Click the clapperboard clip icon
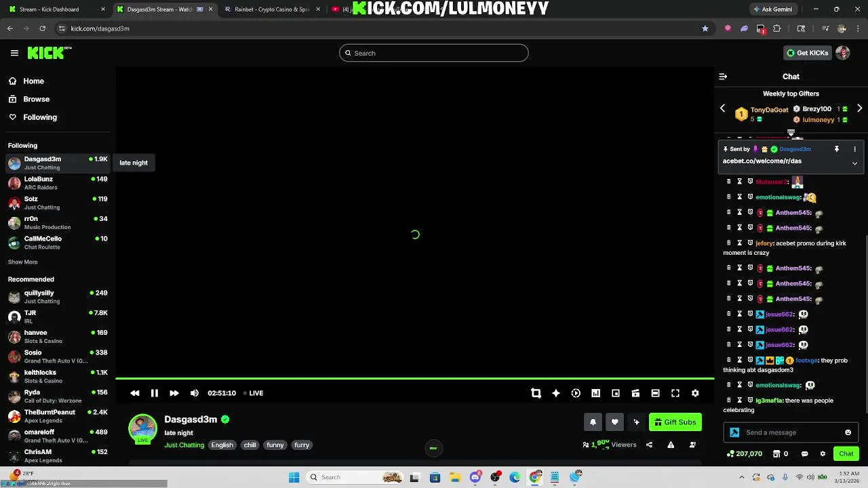This screenshot has height=488, width=868. click(x=635, y=393)
